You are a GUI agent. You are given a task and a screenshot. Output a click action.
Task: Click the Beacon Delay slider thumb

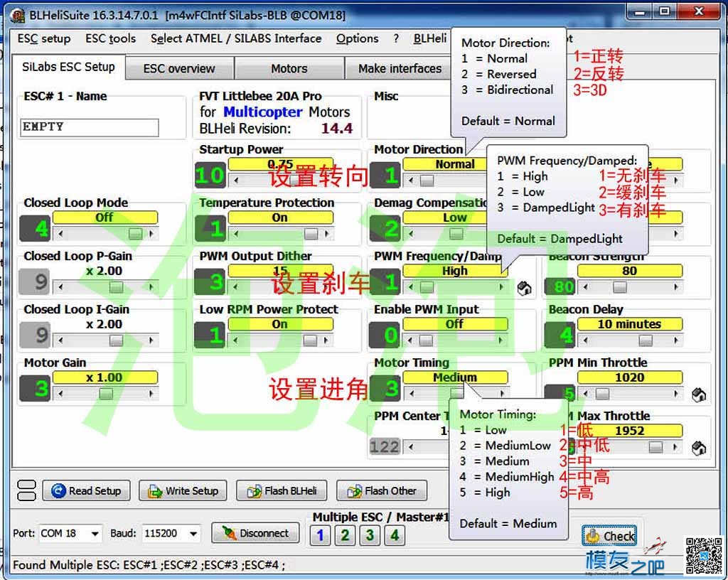point(646,340)
